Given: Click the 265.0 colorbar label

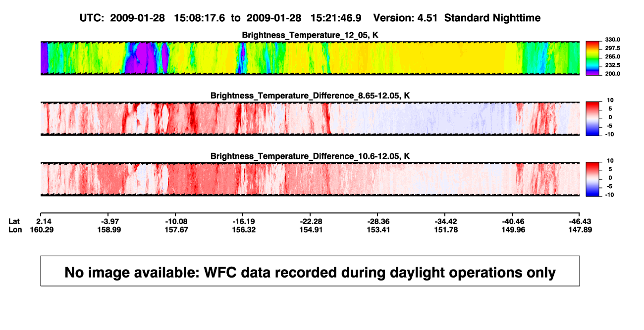Looking at the screenshot, I should 612,57.
